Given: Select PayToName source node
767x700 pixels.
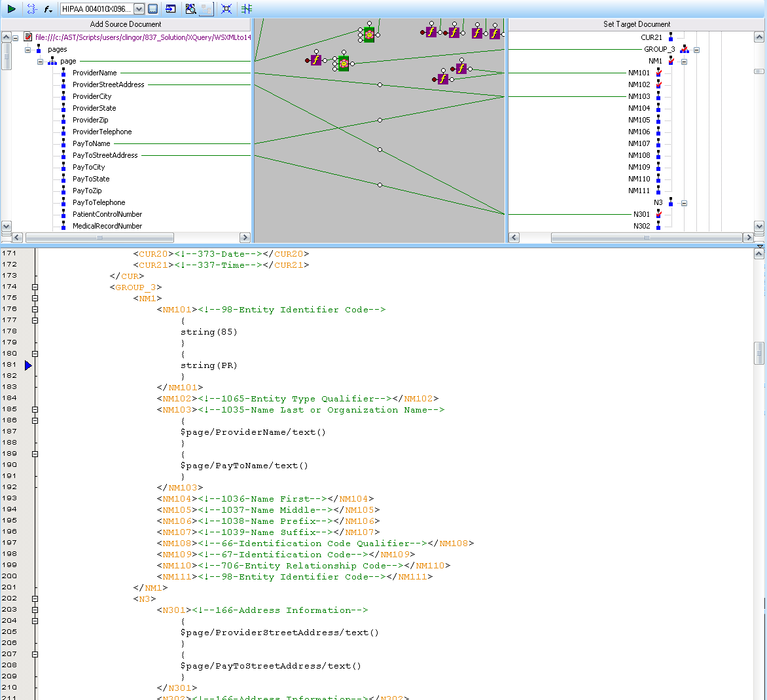Looking at the screenshot, I should [x=92, y=143].
